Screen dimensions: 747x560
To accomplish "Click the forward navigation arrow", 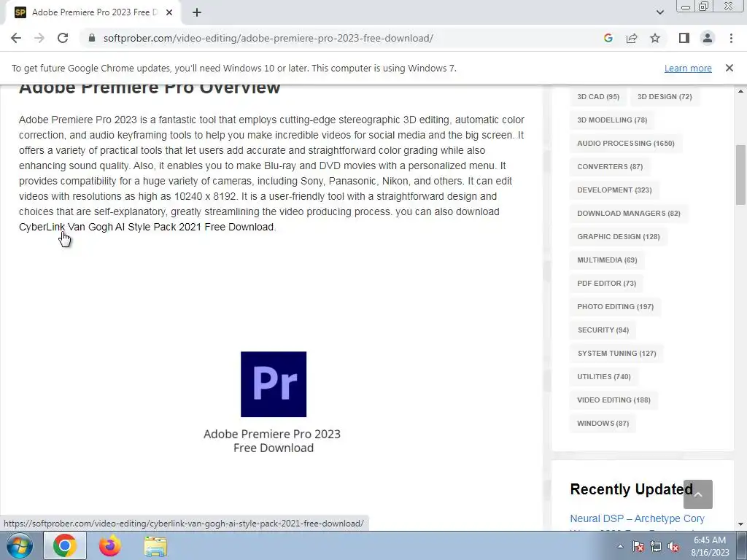I will coord(39,38).
